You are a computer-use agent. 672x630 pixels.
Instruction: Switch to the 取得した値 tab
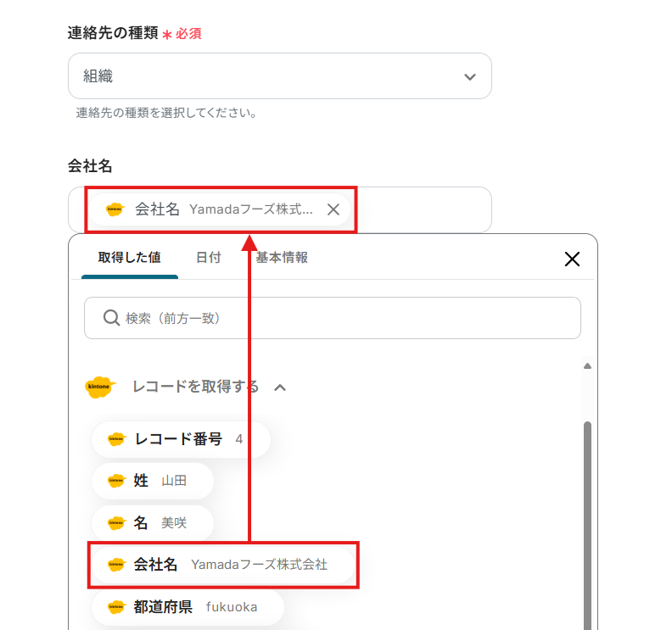point(130,258)
